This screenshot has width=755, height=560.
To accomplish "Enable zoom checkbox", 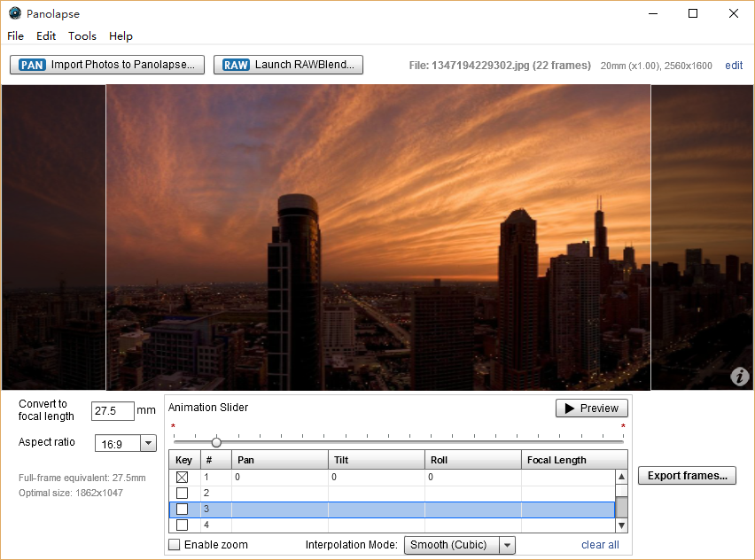I will 175,545.
